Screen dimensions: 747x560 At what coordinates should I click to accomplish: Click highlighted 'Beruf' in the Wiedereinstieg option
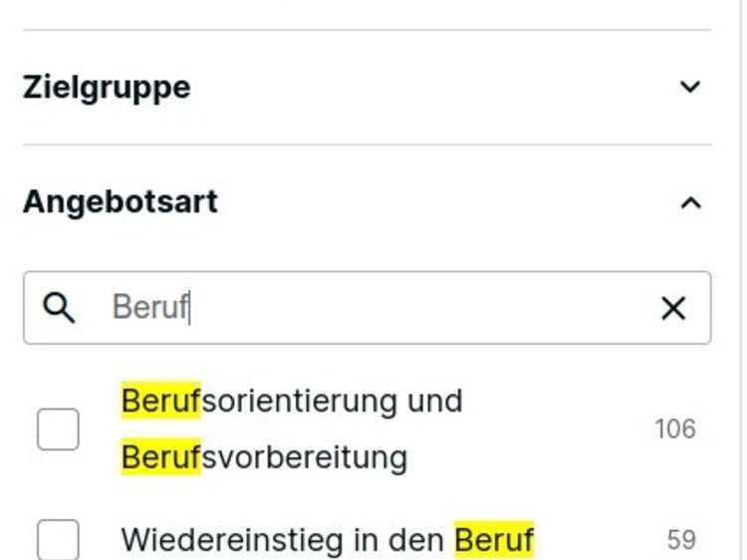(x=494, y=540)
